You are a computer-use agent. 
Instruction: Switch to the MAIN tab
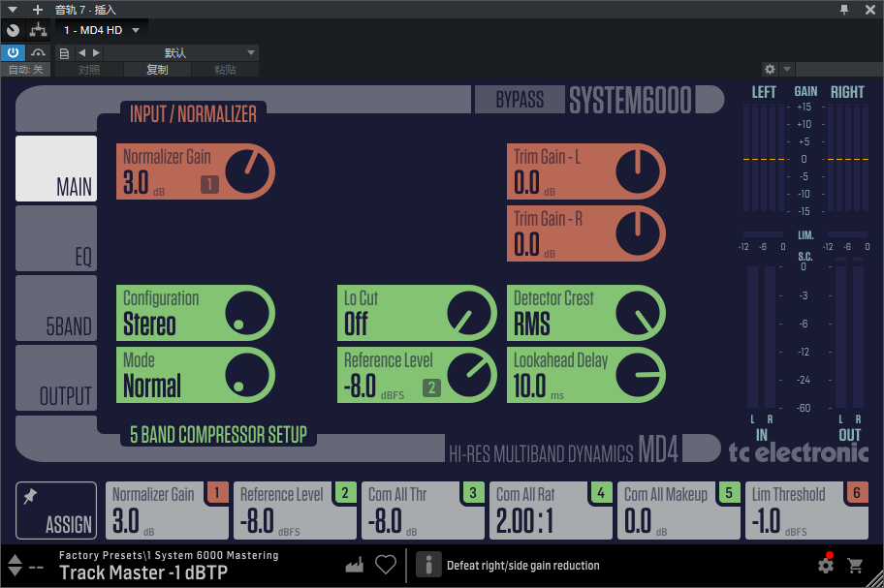click(56, 169)
